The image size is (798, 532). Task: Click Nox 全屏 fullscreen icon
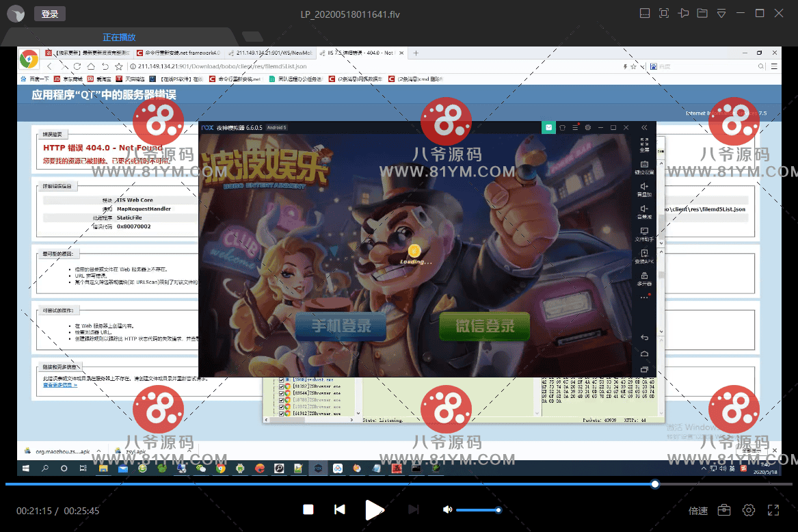point(644,145)
